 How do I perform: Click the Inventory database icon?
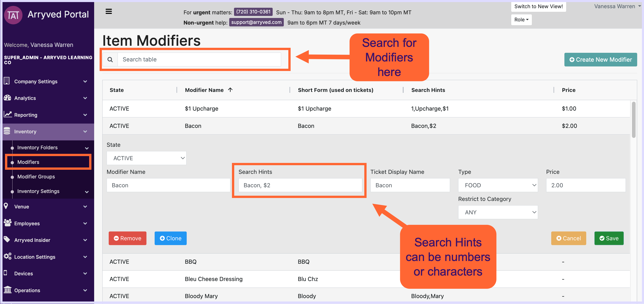7,131
